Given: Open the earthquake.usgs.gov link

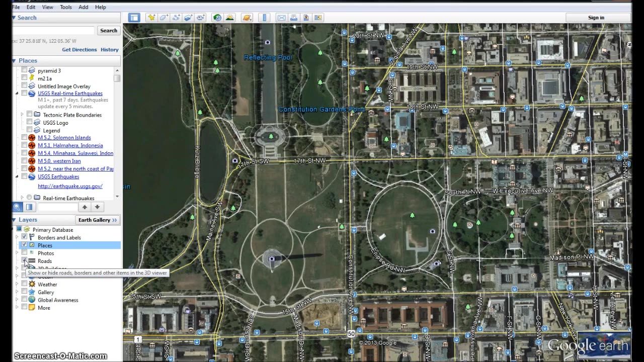Looking at the screenshot, I should (x=70, y=186).
